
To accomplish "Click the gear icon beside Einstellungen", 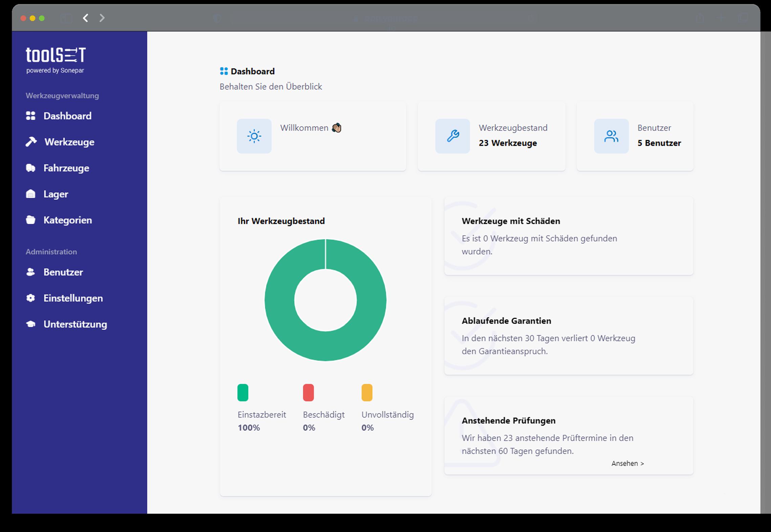I will 30,298.
